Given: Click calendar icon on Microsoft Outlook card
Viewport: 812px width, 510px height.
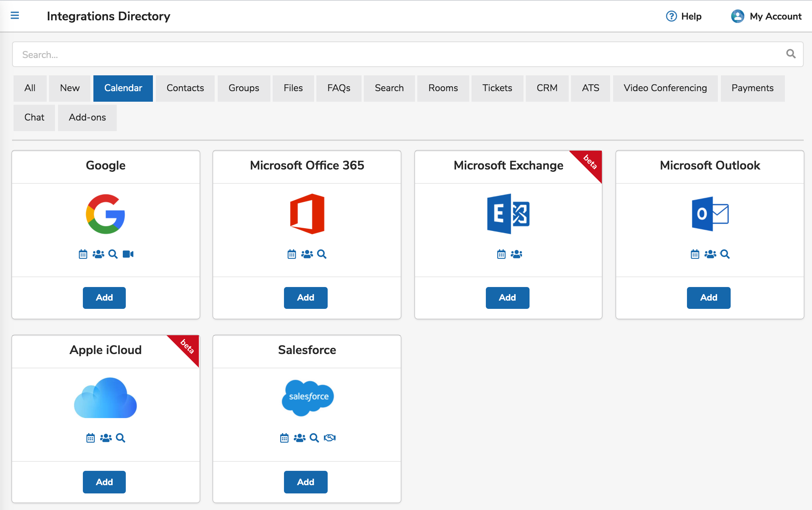Looking at the screenshot, I should pos(695,254).
